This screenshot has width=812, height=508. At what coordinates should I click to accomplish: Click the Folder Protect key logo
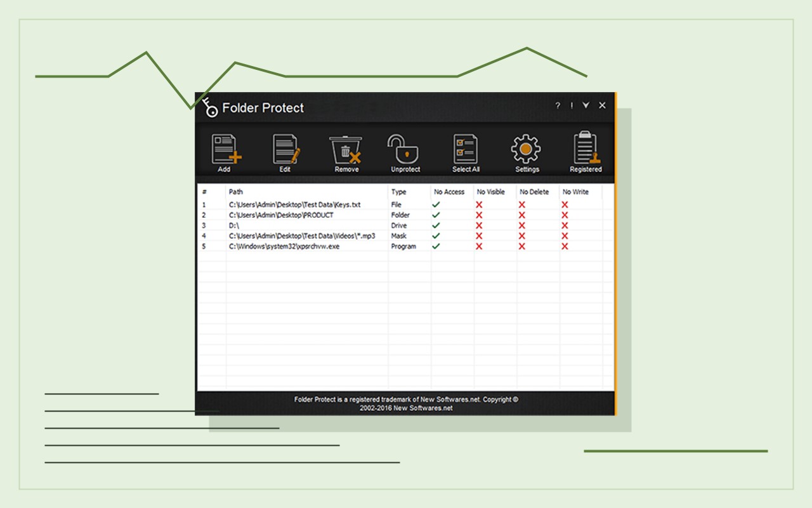210,107
